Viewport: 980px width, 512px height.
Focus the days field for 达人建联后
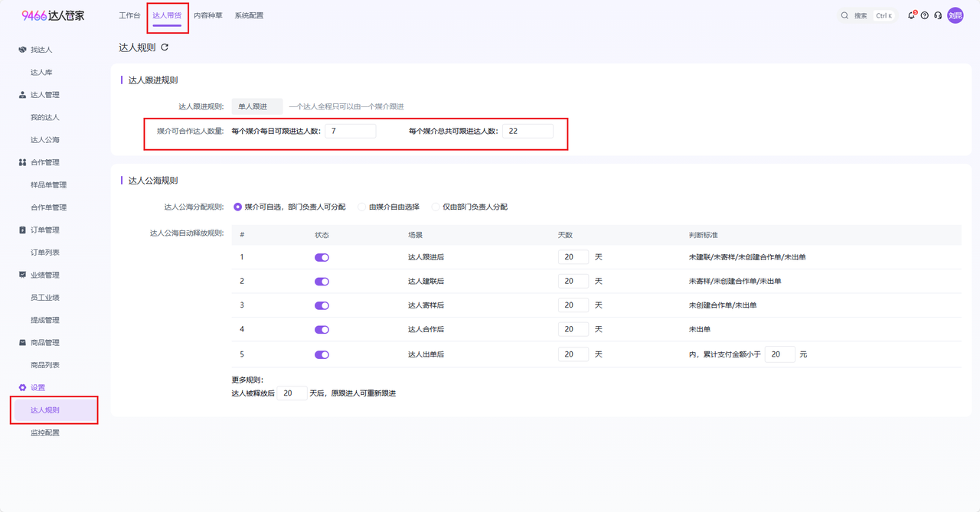tap(573, 282)
